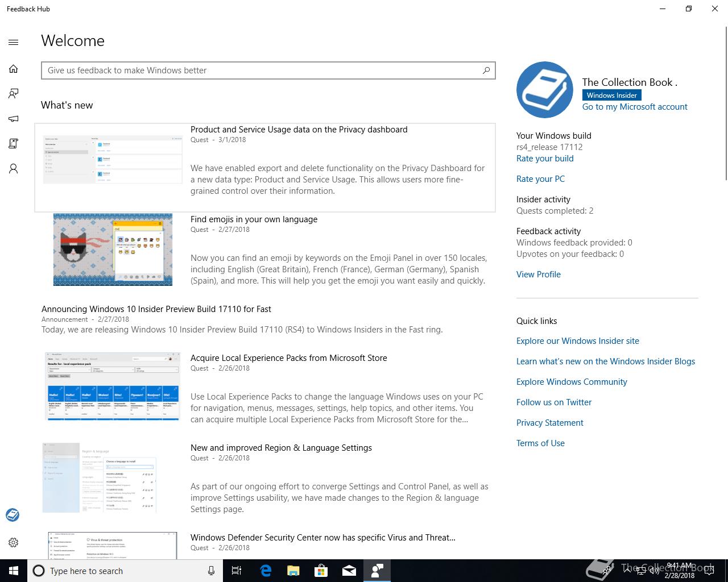Viewport: 728px width, 582px height.
Task: Open Windows Insider Blogs link
Action: pyautogui.click(x=606, y=361)
